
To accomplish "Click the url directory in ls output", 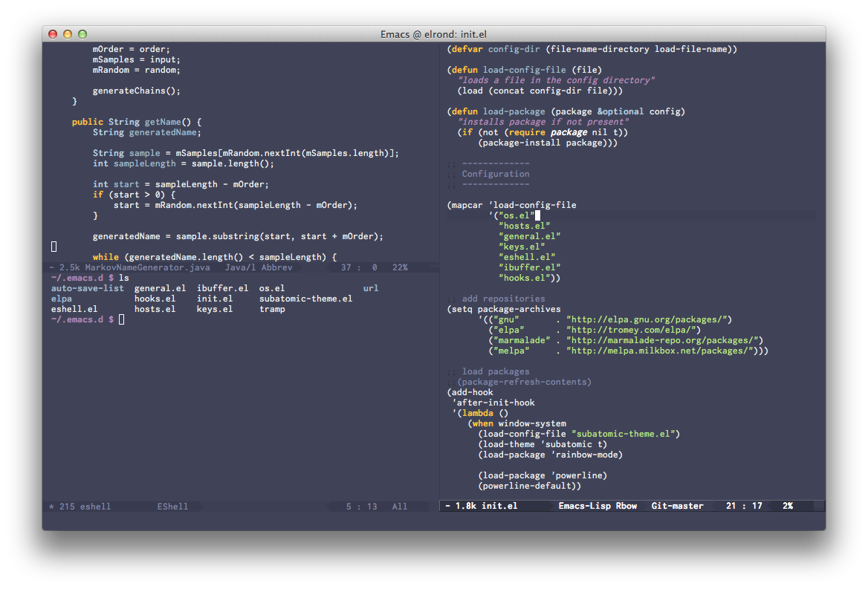I will point(371,288).
